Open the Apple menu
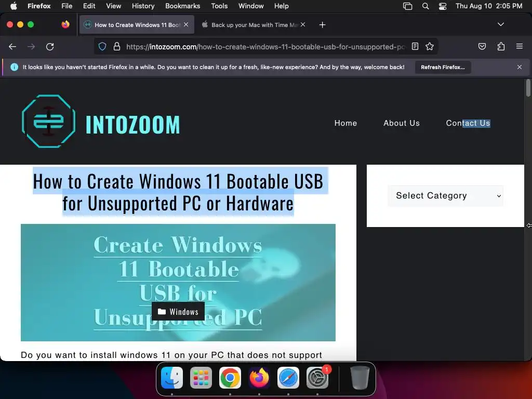The width and height of the screenshot is (532, 399). click(x=13, y=6)
